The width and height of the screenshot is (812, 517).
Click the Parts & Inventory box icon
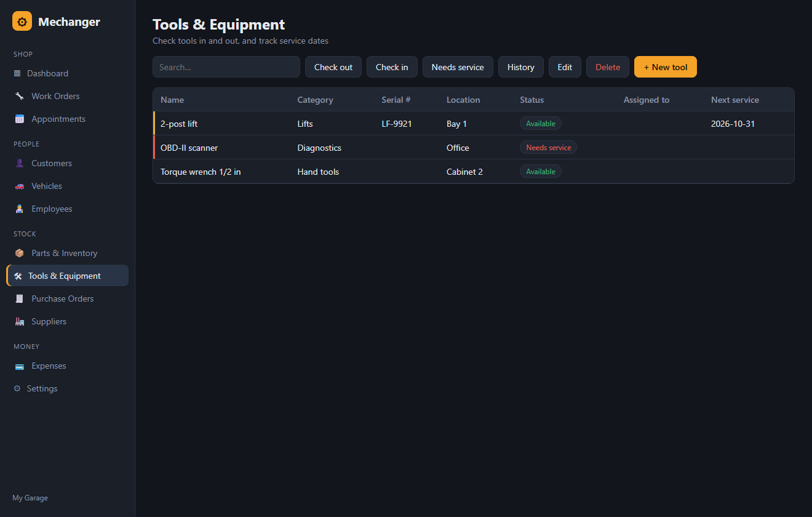[19, 253]
